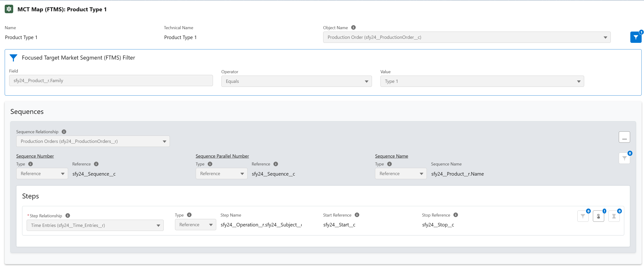Image resolution: width=644 pixels, height=266 pixels.
Task: Click the sequence filter icon with 0 badge
Action: [x=624, y=158]
